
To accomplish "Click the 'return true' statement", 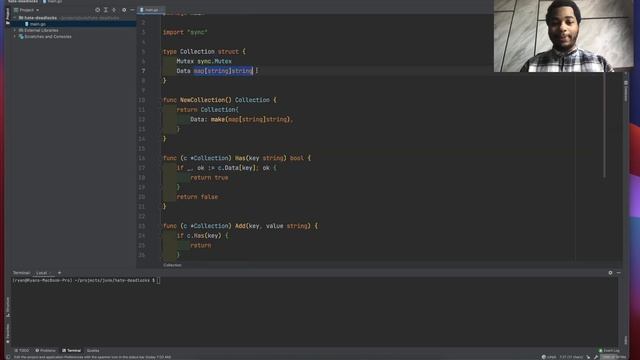I will point(209,178).
